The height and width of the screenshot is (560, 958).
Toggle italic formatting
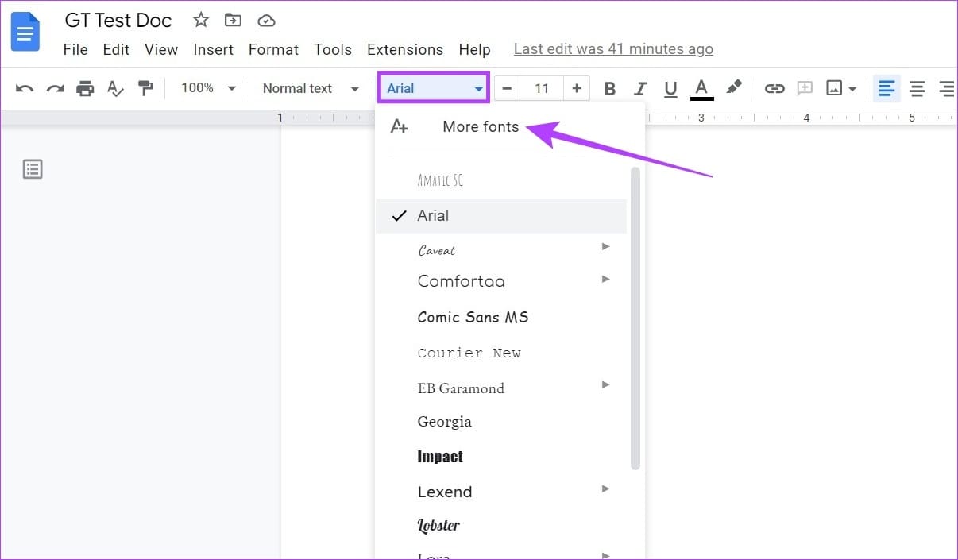pos(640,88)
